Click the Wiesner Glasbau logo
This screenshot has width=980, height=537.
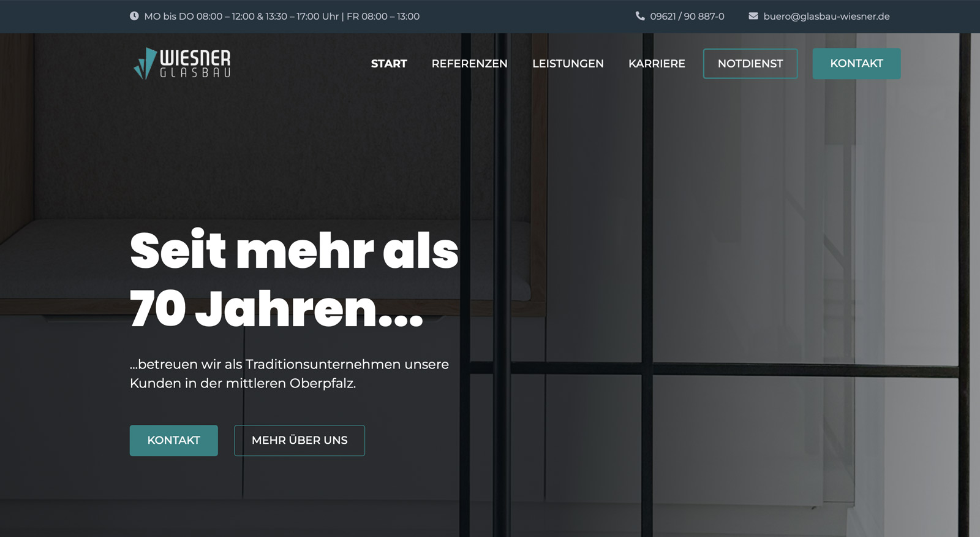pyautogui.click(x=182, y=64)
